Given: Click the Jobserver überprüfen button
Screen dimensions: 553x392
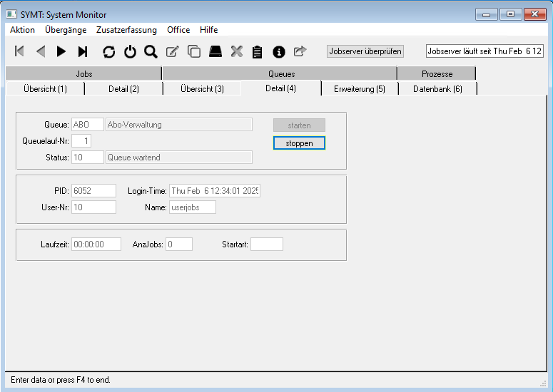Looking at the screenshot, I should point(365,51).
